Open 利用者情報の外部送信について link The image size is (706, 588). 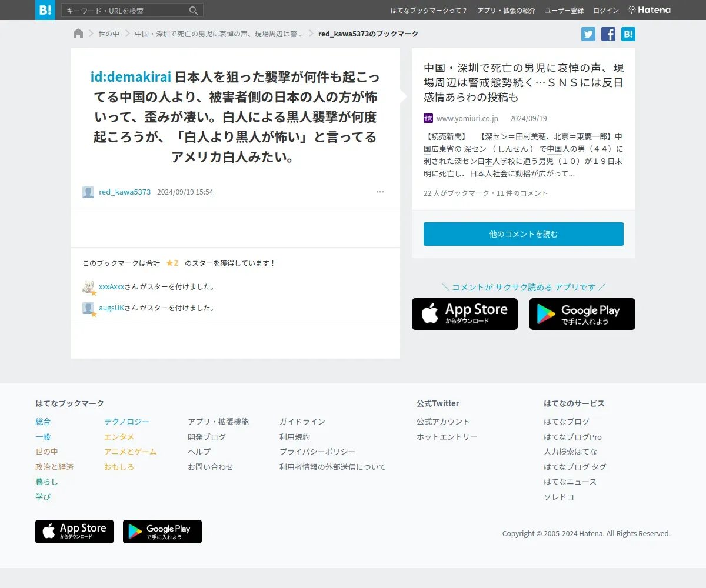pos(333,467)
